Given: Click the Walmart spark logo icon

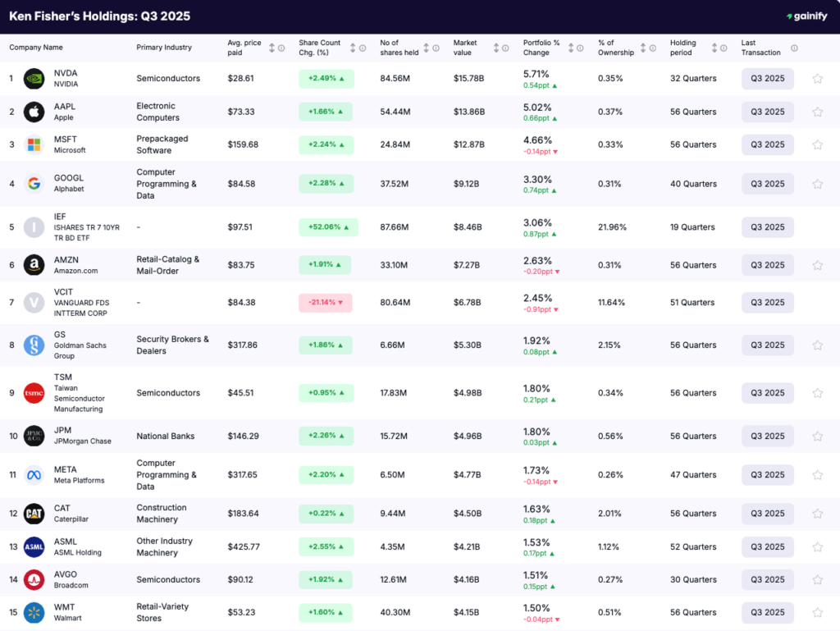Looking at the screenshot, I should coord(34,612).
